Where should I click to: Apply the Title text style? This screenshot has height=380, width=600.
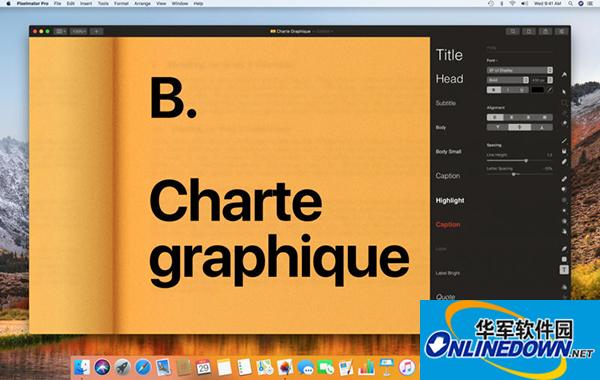(x=449, y=55)
